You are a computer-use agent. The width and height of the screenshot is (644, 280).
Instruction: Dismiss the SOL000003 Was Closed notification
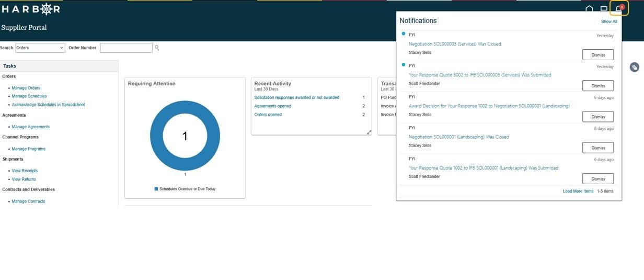click(x=598, y=55)
